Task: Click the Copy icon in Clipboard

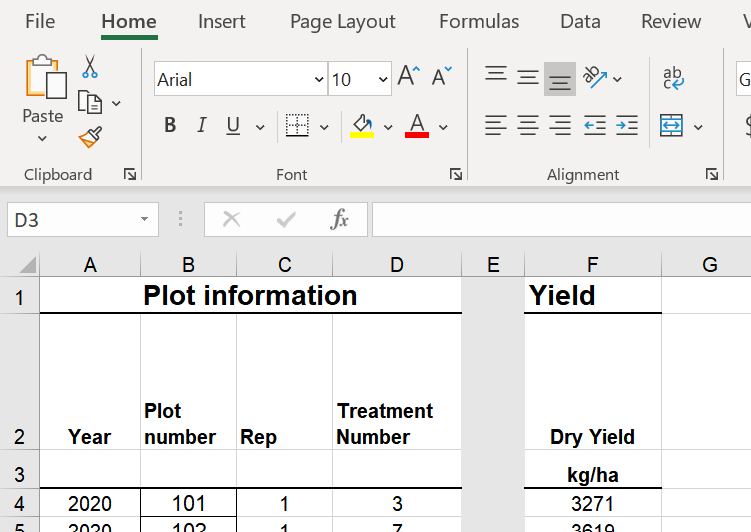Action: 90,102
